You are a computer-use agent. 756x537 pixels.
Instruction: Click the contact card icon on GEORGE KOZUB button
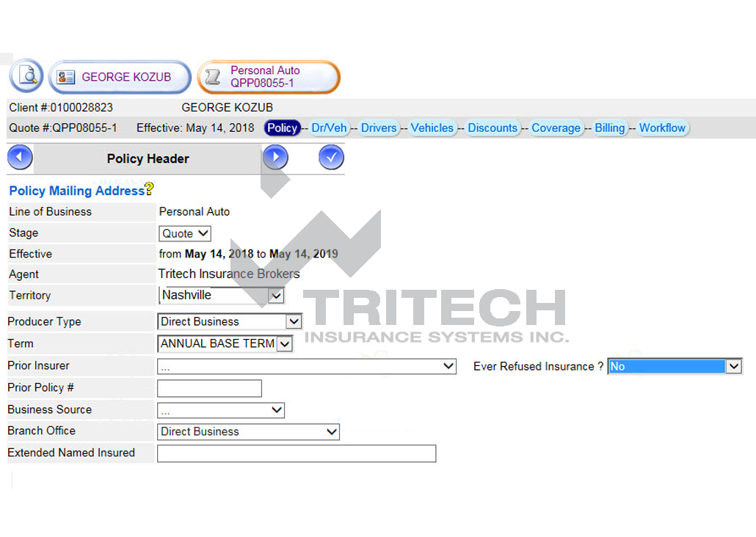tap(66, 76)
